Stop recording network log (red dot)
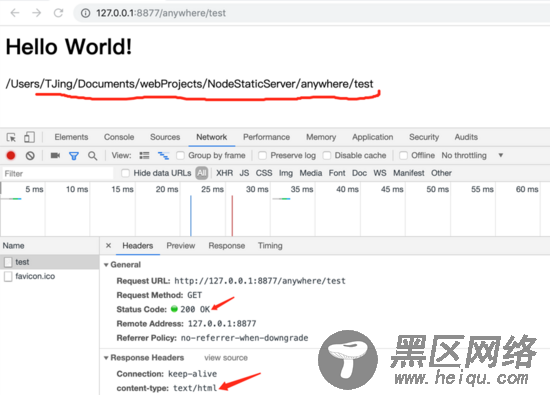 click(x=11, y=155)
